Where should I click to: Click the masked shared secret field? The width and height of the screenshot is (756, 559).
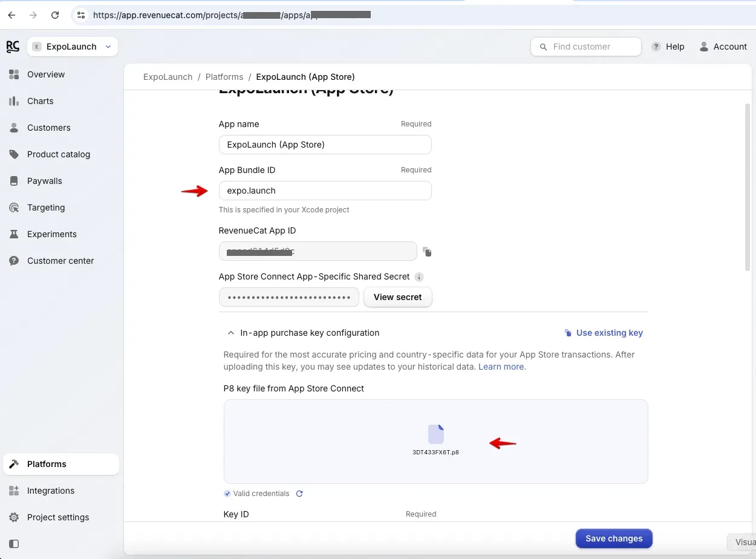coord(289,297)
